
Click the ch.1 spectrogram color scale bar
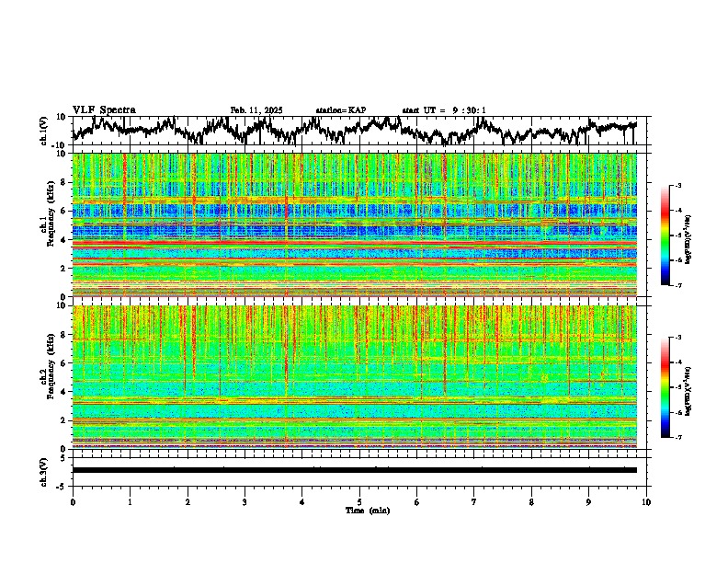665,236
